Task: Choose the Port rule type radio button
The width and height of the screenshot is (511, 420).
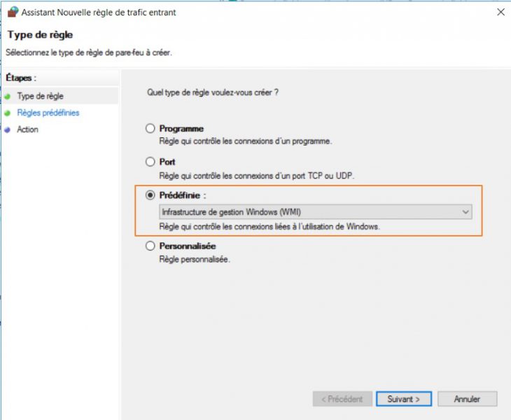Action: point(150,162)
